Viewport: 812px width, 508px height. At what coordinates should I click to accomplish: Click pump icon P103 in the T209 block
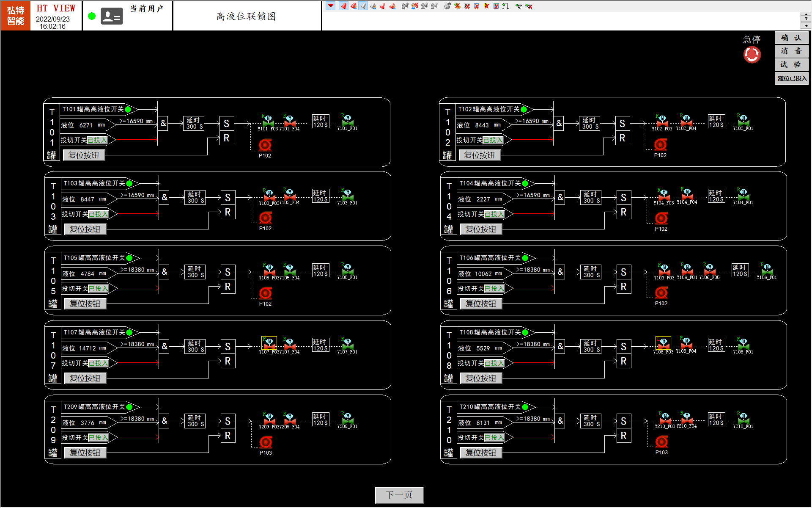[265, 442]
